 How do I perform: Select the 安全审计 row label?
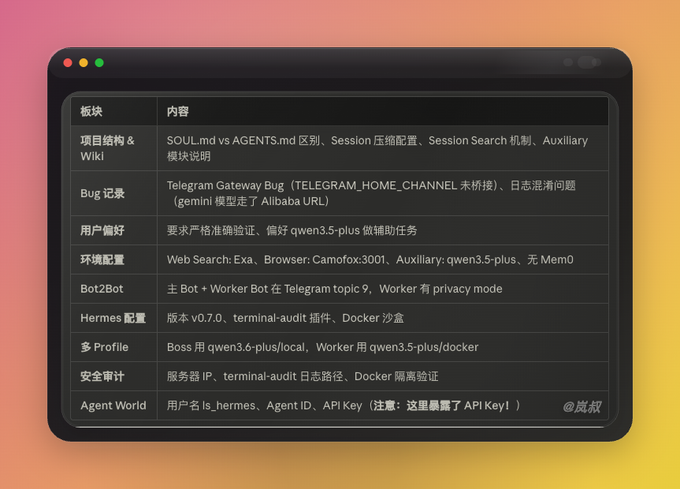click(x=102, y=376)
